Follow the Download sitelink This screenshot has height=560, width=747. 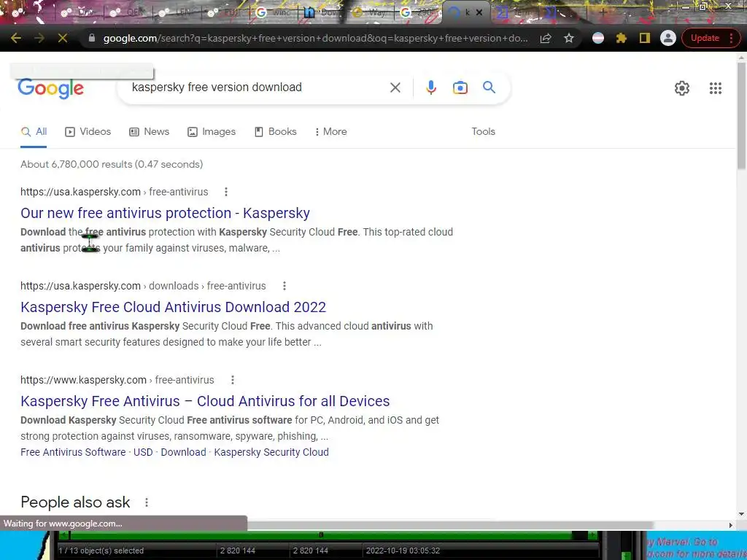click(183, 452)
